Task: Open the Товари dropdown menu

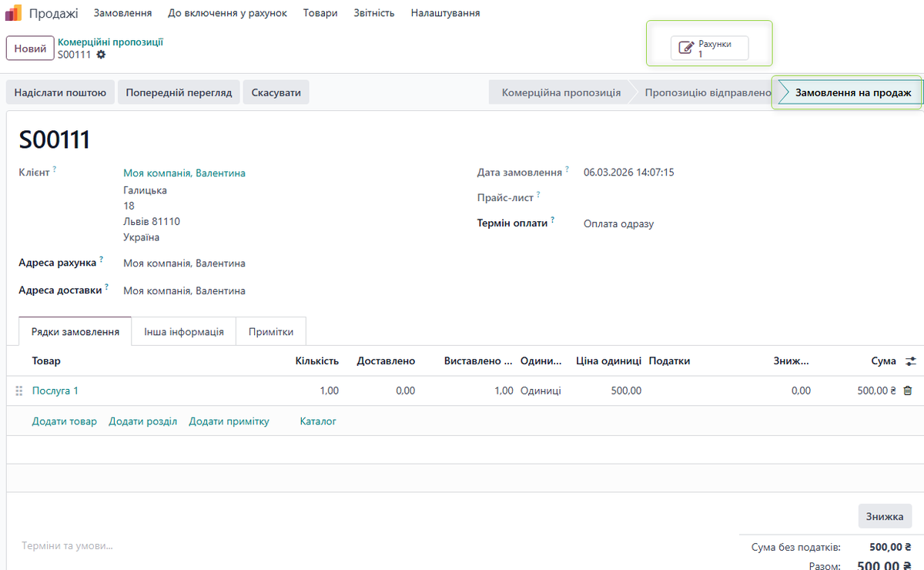Action: [x=320, y=13]
